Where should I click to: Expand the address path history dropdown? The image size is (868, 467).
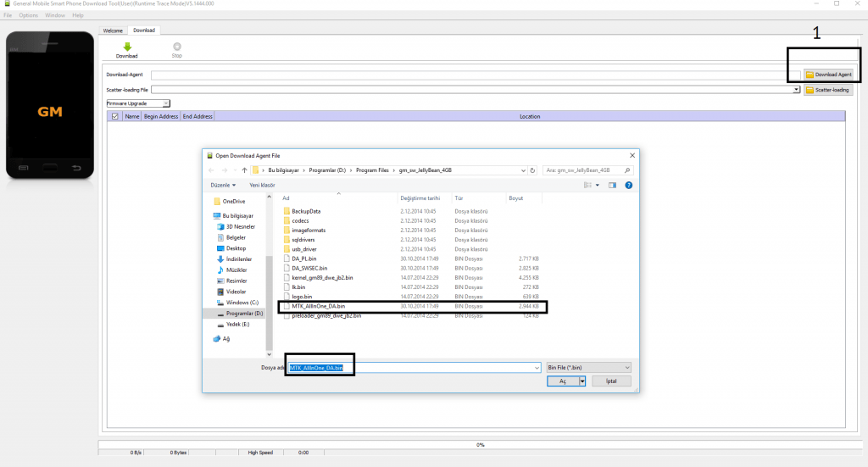523,170
